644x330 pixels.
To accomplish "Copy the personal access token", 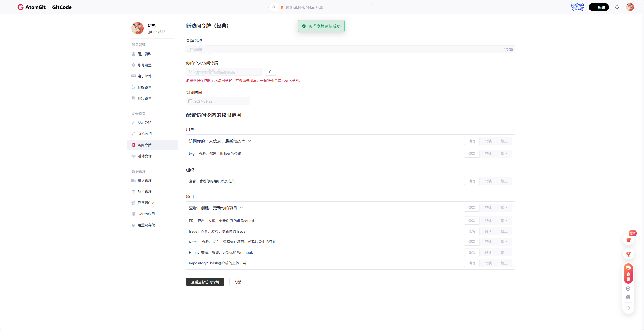I will tap(271, 72).
